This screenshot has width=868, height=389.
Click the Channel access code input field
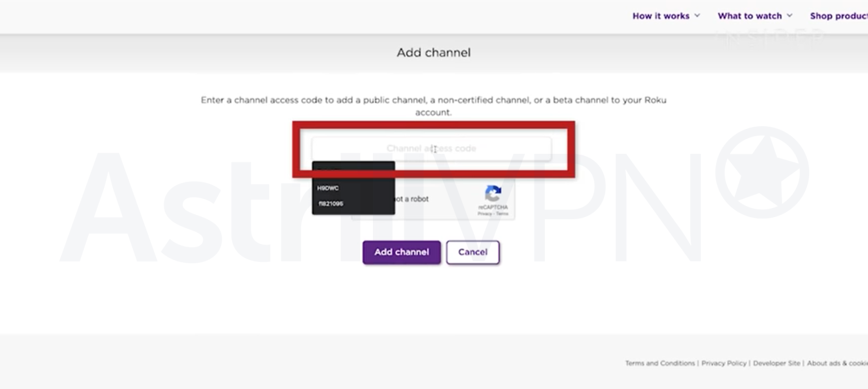432,148
